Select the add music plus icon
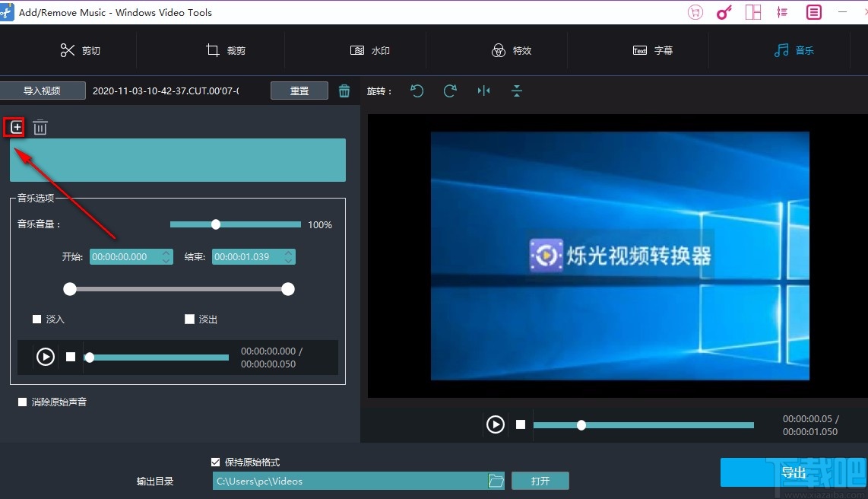Screen dimensions: 868x499 (15, 126)
